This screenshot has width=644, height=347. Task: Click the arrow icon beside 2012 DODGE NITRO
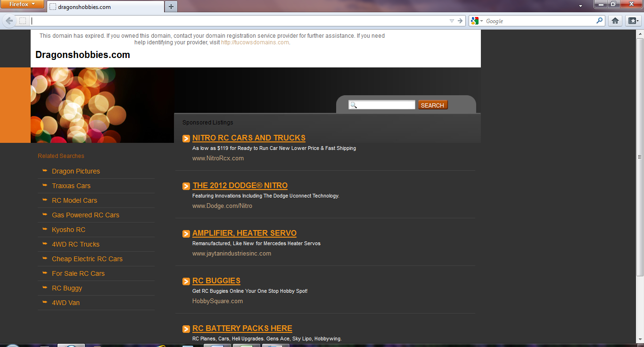pos(186,186)
